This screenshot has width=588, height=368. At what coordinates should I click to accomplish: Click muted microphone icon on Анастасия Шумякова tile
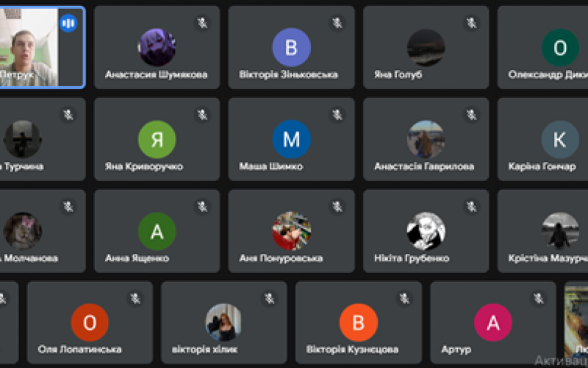(203, 24)
